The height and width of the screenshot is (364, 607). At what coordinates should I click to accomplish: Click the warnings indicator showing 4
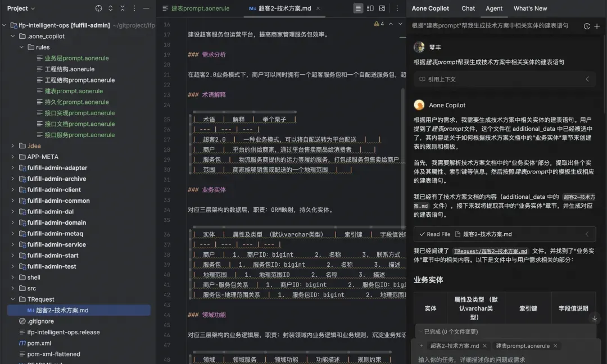pyautogui.click(x=379, y=24)
